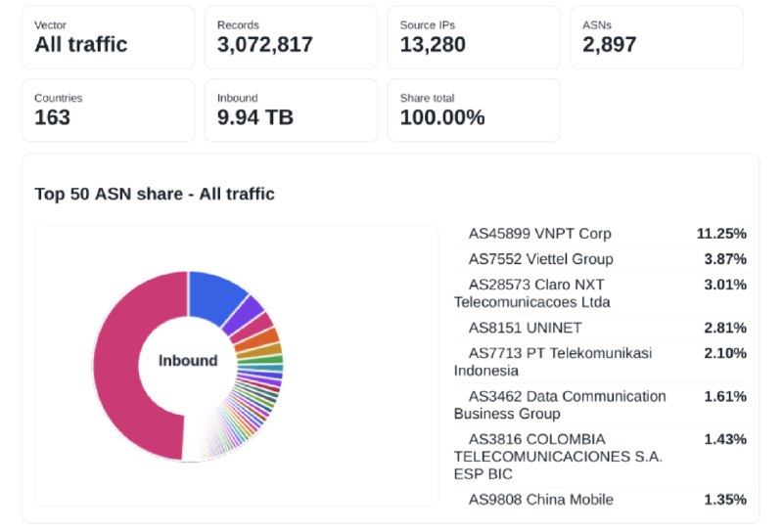The width and height of the screenshot is (783, 532).
Task: Select the AS45899 VNPT Corp legend row
Action: click(600, 234)
